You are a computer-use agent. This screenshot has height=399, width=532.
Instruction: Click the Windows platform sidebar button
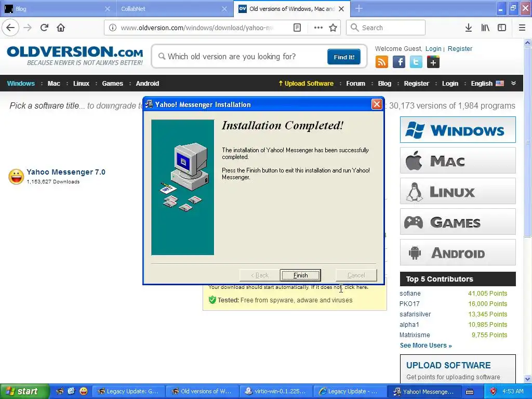pos(458,129)
